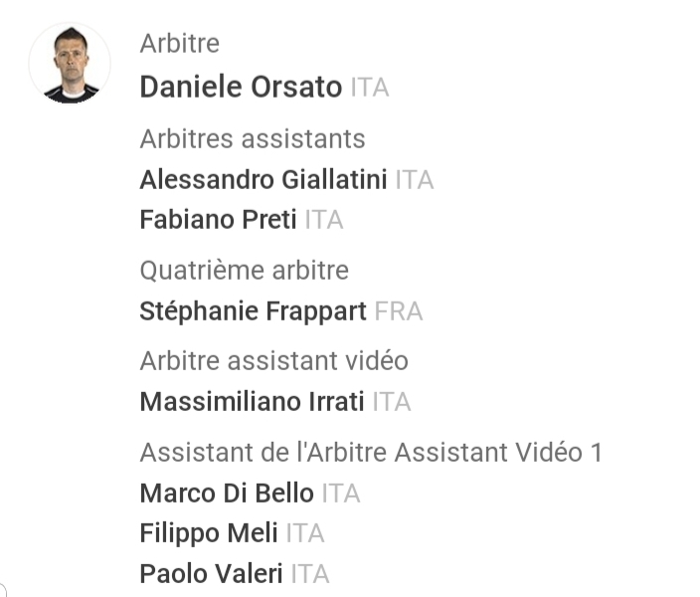Open Daniele Orsato's referee profile
Image resolution: width=700 pixels, height=597 pixels.
tap(241, 88)
